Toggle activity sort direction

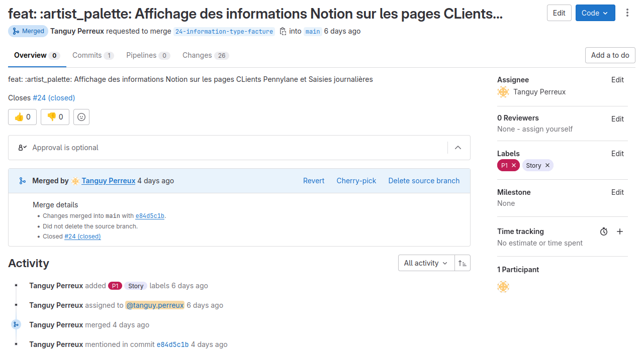(x=463, y=263)
